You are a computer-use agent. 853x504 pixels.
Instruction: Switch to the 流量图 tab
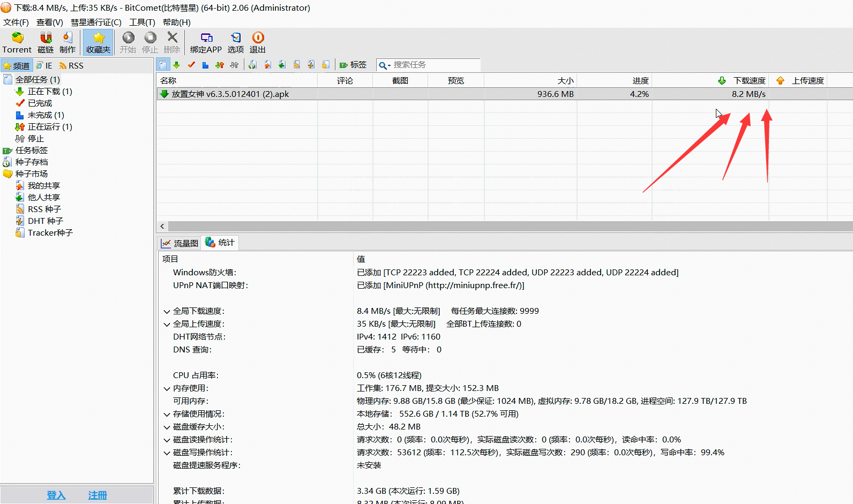pos(180,243)
